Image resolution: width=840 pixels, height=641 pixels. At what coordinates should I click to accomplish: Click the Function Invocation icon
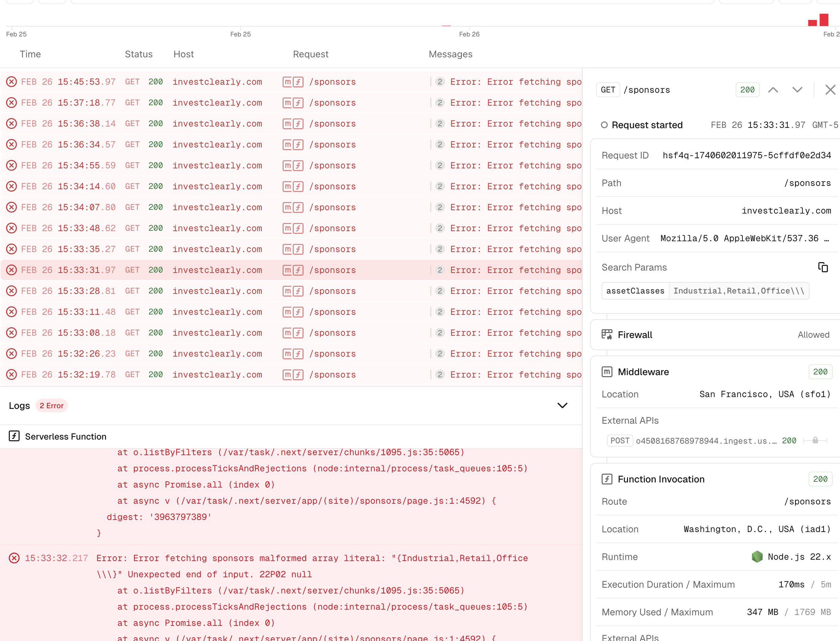point(607,479)
